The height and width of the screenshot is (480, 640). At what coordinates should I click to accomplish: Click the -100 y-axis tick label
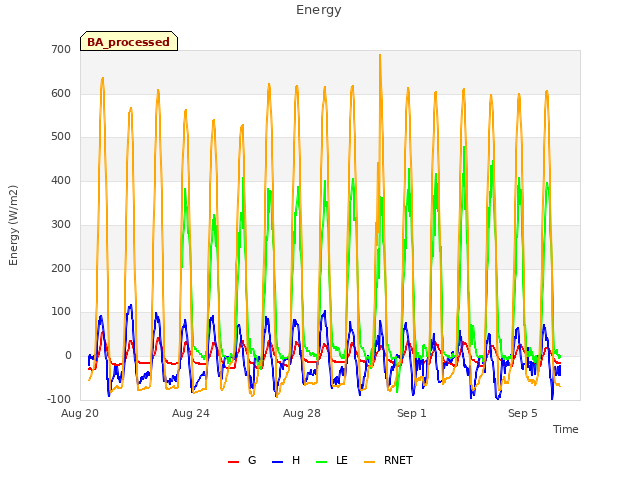point(59,399)
